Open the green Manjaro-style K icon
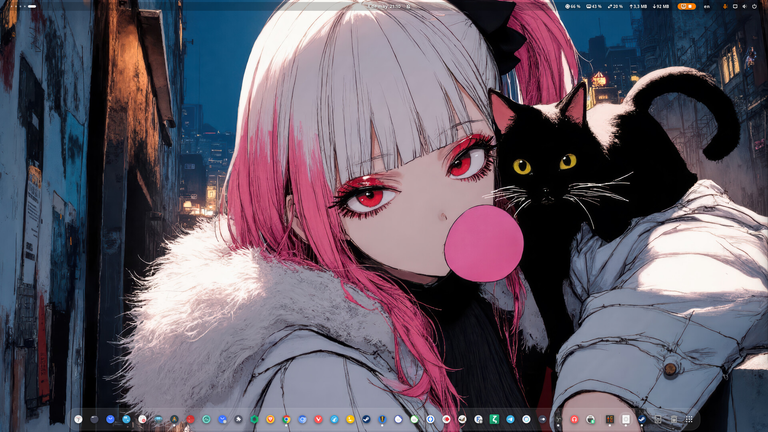 494,419
